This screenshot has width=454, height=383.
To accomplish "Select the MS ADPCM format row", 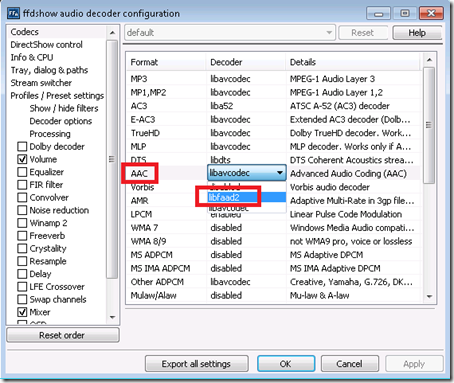I will [x=273, y=255].
